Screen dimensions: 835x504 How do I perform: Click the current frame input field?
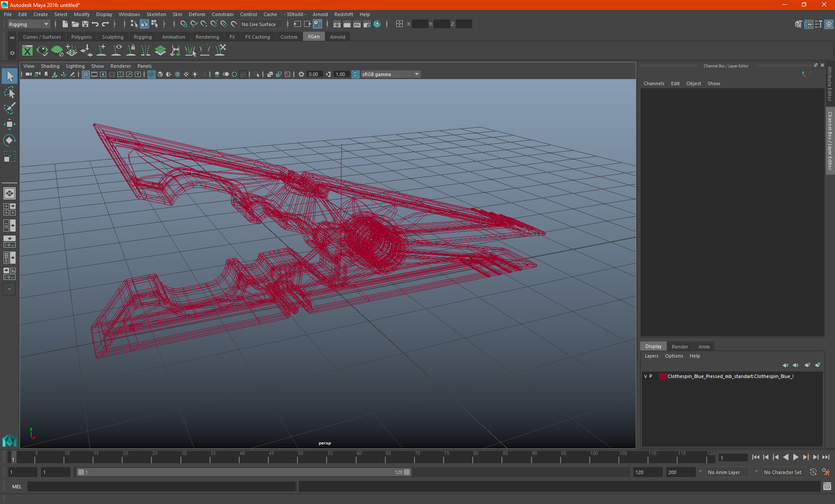(733, 458)
